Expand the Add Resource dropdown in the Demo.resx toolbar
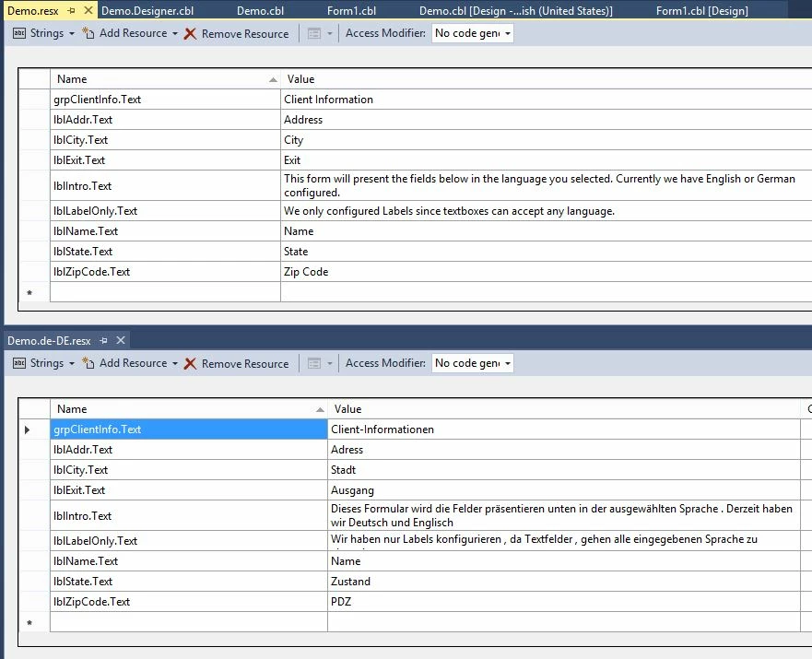Viewport: 812px width, 659px height. [x=175, y=34]
